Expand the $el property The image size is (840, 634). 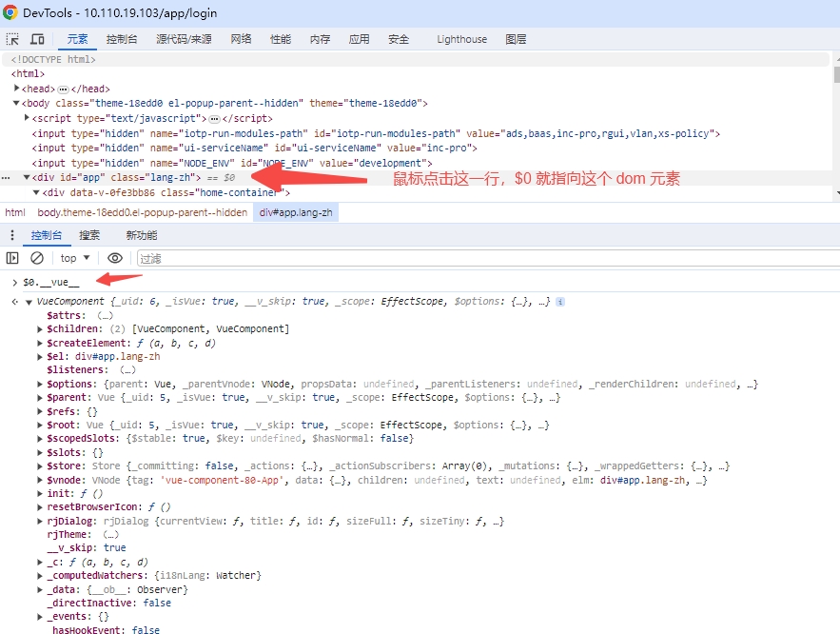(40, 357)
